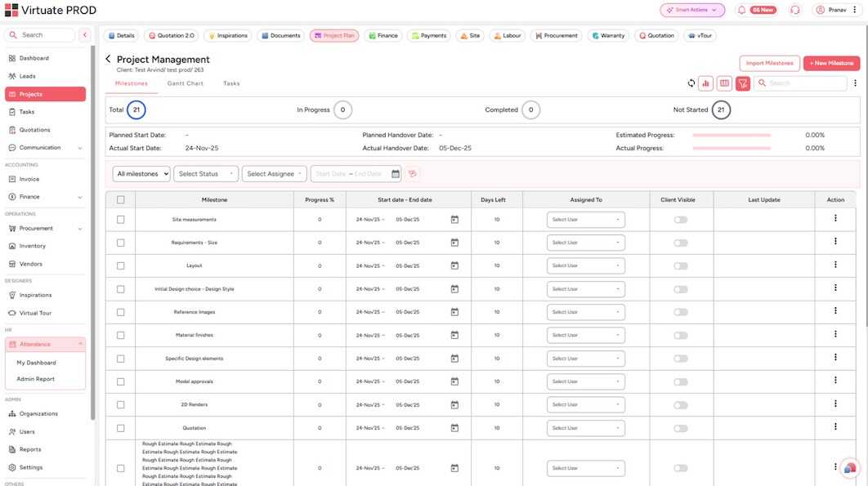The height and width of the screenshot is (486, 868).
Task: Open Select User for Quotation row
Action: (x=585, y=428)
